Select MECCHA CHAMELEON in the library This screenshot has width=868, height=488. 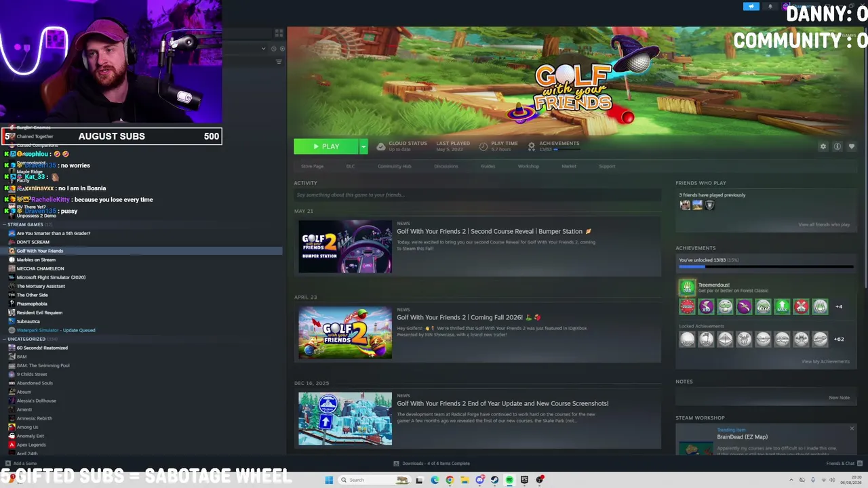(x=40, y=268)
